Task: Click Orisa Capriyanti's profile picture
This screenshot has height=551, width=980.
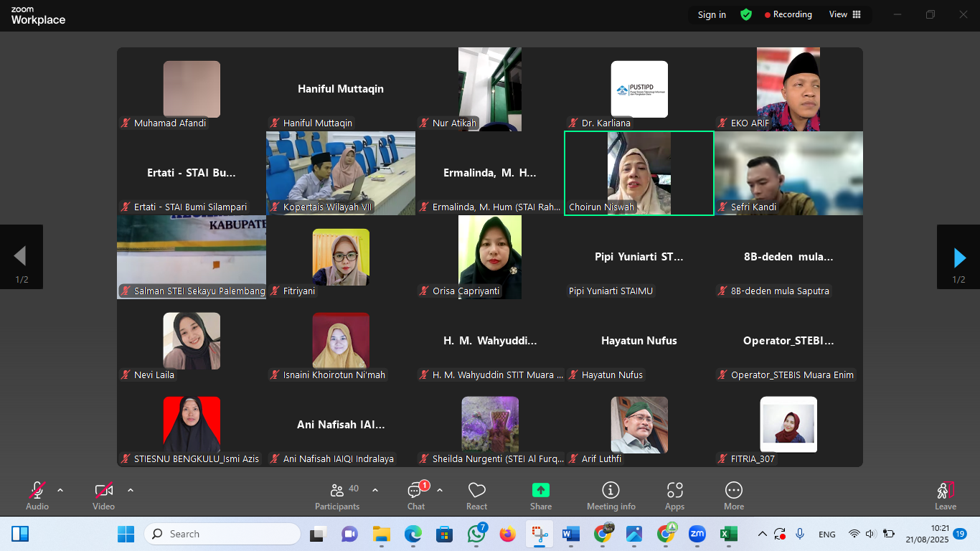Action: click(x=490, y=257)
